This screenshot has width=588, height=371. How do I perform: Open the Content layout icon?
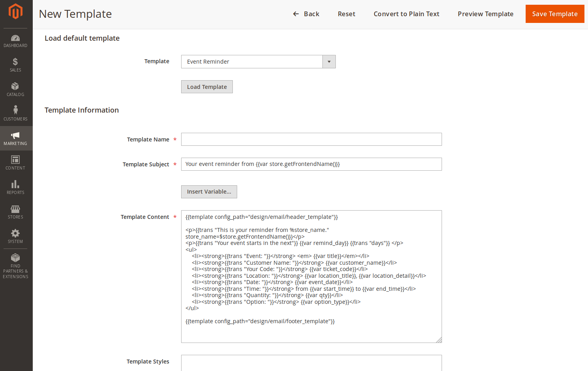[x=15, y=160]
